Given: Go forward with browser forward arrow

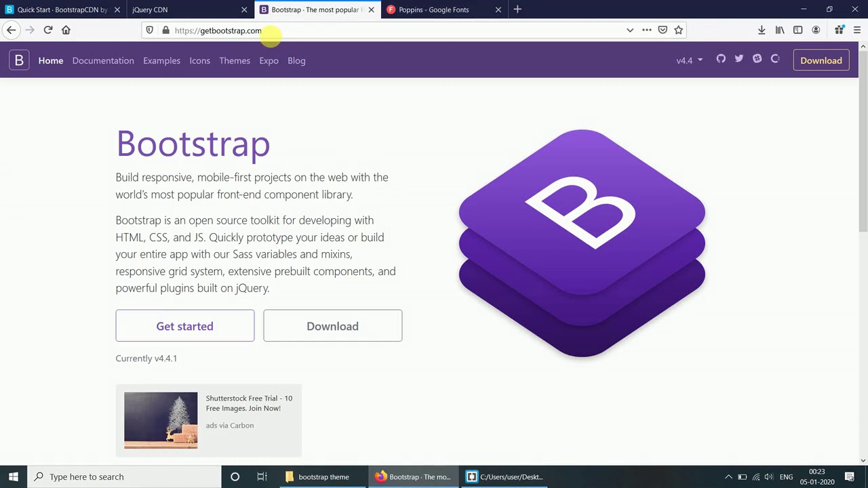Looking at the screenshot, I should click(29, 30).
